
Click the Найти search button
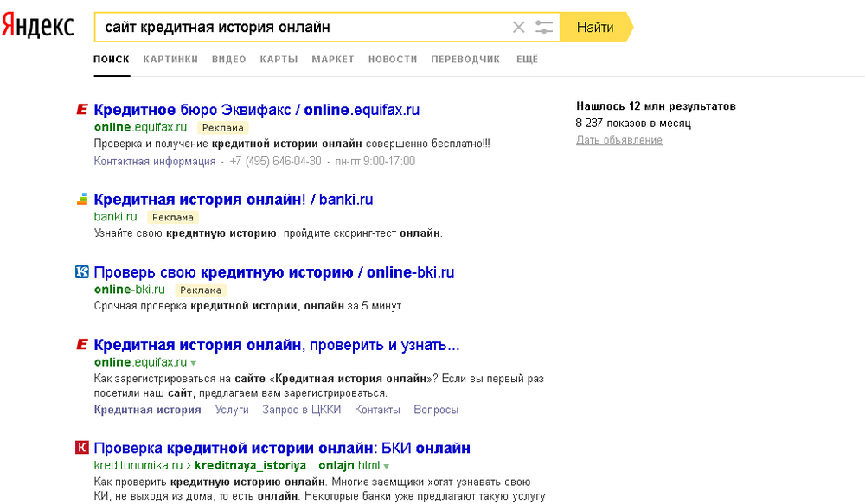click(x=596, y=27)
